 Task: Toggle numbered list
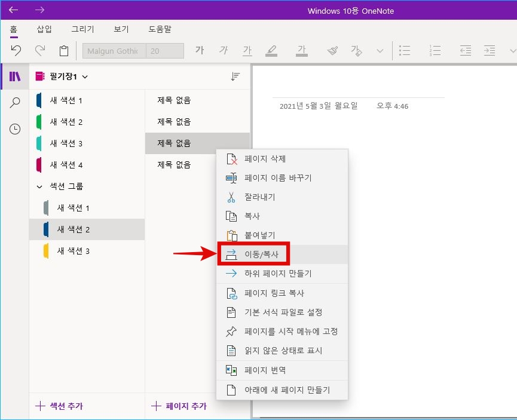tap(435, 50)
